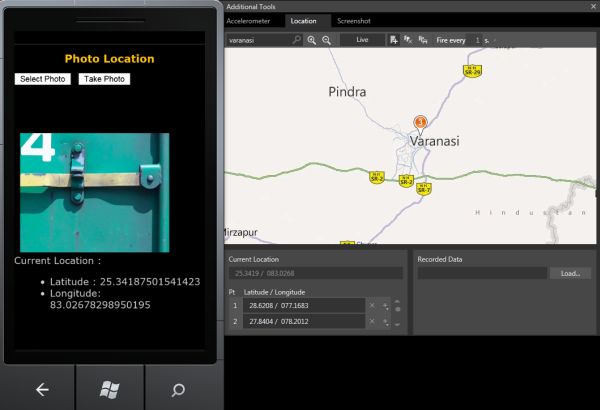Tap the phone Search hardware button
The width and height of the screenshot is (600, 410).
[x=178, y=390]
